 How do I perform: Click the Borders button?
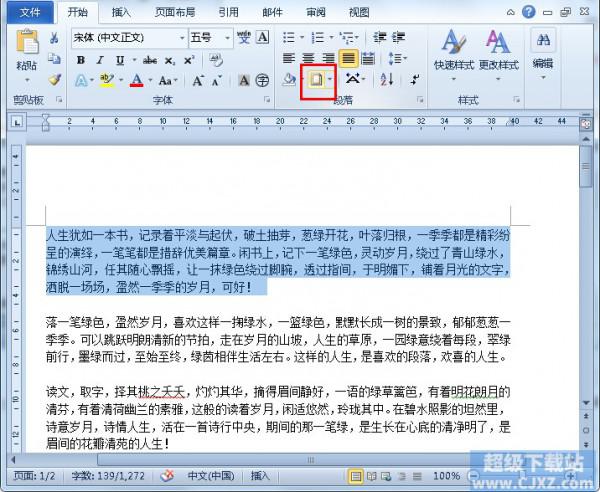click(x=316, y=80)
